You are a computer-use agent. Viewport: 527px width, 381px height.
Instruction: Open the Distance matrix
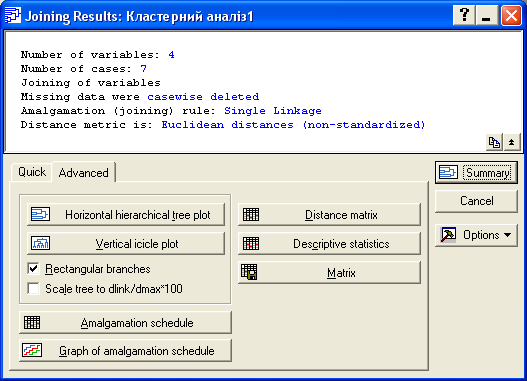(329, 214)
